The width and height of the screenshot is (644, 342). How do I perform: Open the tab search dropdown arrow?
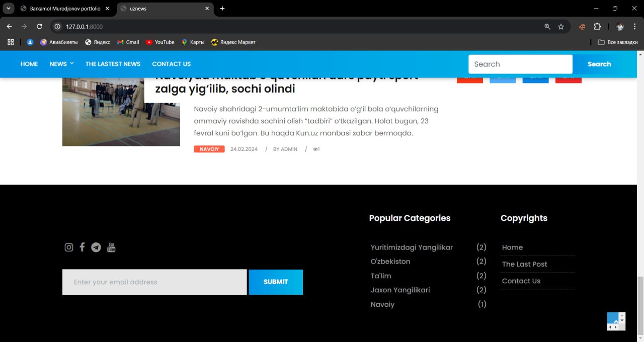tap(9, 8)
